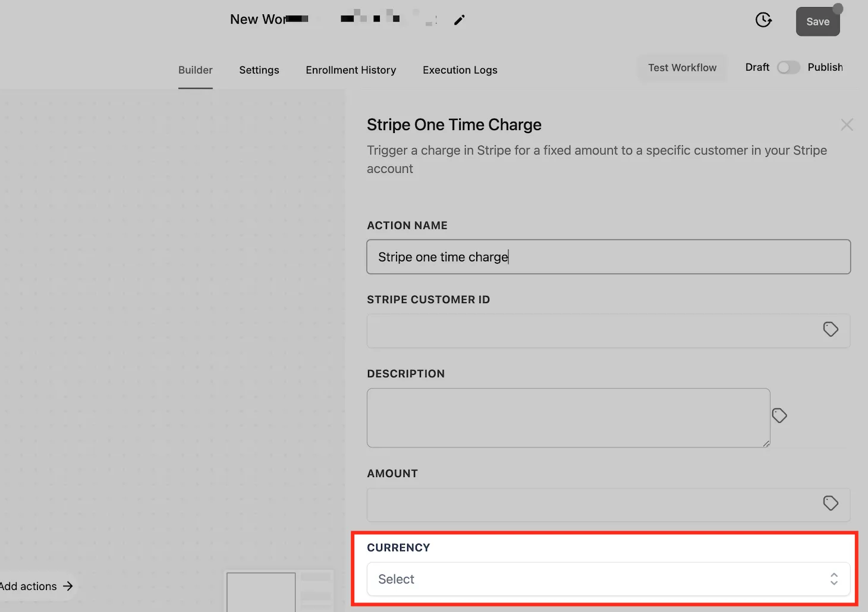Close the Stripe One Time Charge panel
This screenshot has height=612, width=868.
(x=847, y=125)
